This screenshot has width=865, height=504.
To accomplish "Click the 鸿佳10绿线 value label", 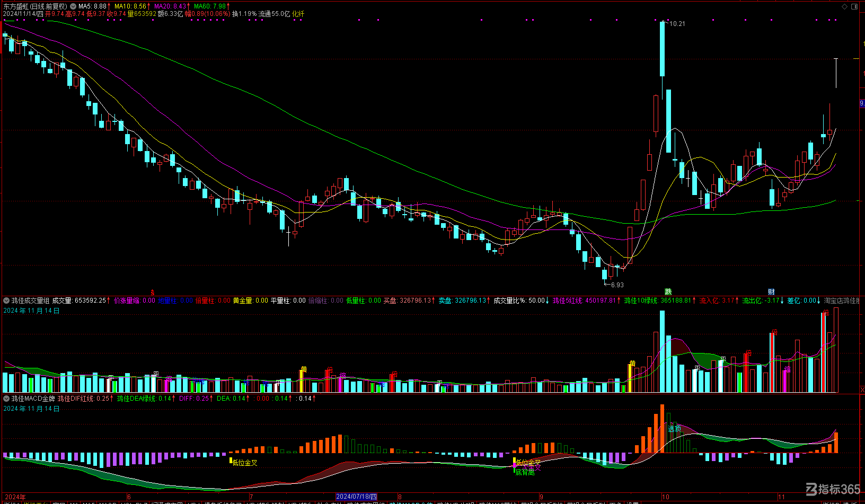I will pos(657,300).
